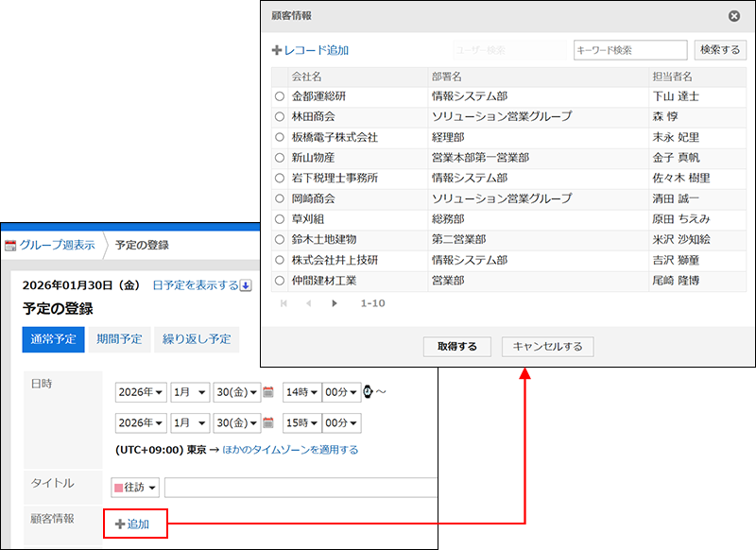Click レコード追加 link
Image resolution: width=756 pixels, height=550 pixels.
(317, 50)
